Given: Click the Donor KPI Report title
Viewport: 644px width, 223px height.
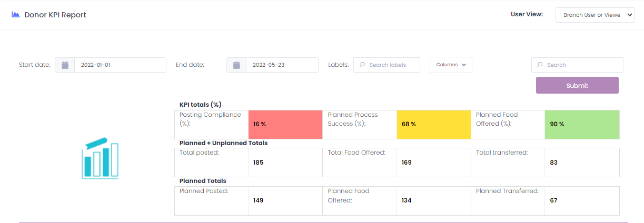Looking at the screenshot, I should pos(55,15).
